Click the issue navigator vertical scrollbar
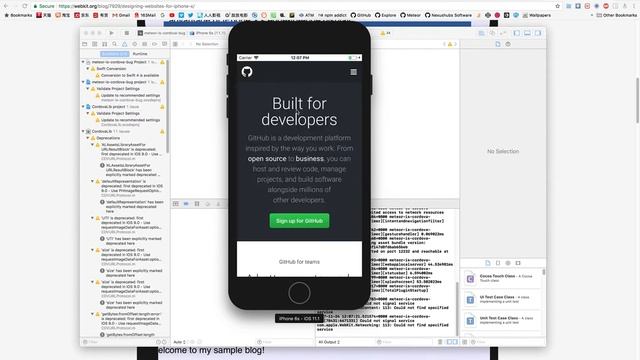 point(168,106)
